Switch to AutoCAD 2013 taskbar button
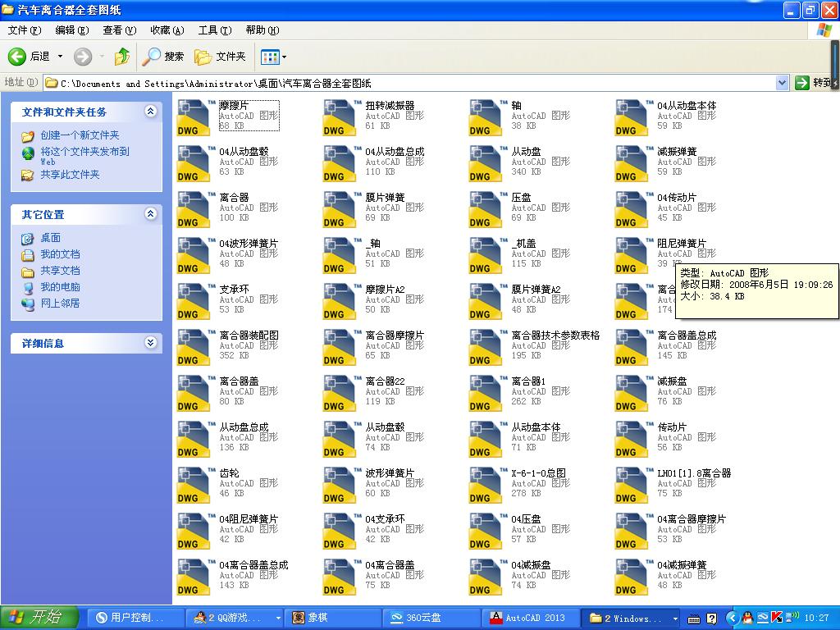 (532, 618)
